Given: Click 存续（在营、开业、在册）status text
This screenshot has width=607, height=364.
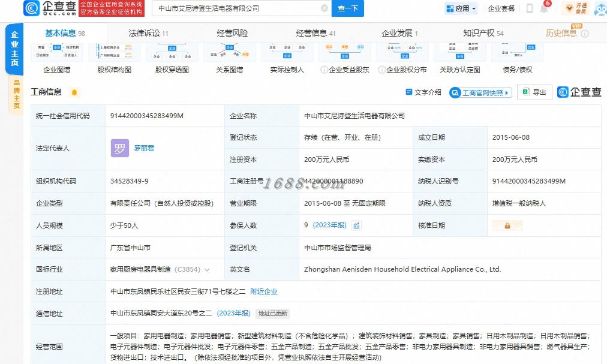Looking at the screenshot, I should click(x=342, y=137).
